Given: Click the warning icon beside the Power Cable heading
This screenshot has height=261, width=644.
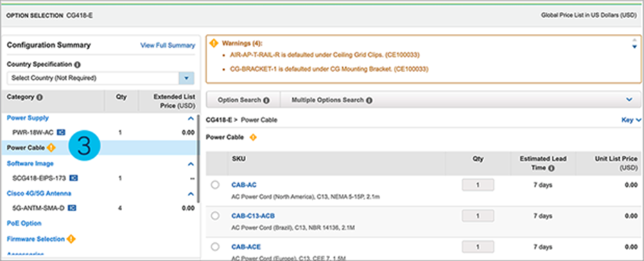Looking at the screenshot, I should tap(253, 138).
